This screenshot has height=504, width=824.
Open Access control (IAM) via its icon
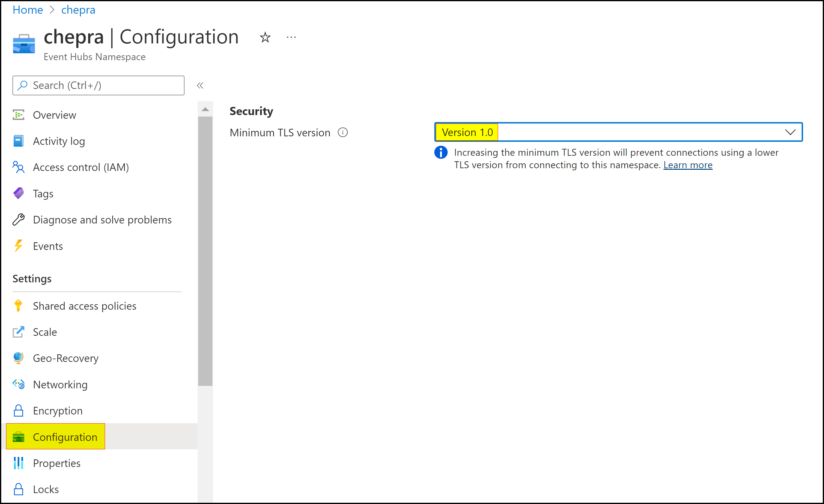pos(19,167)
